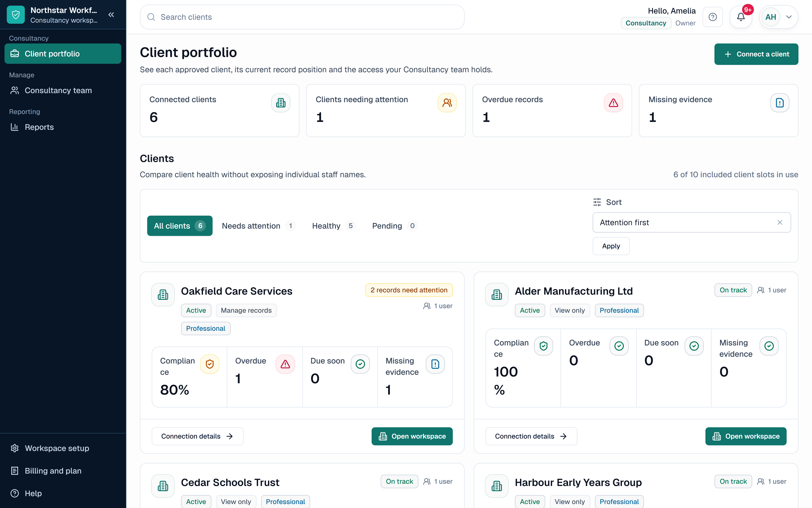Open the Help sidebar item
This screenshot has height=508, width=812.
click(x=63, y=493)
